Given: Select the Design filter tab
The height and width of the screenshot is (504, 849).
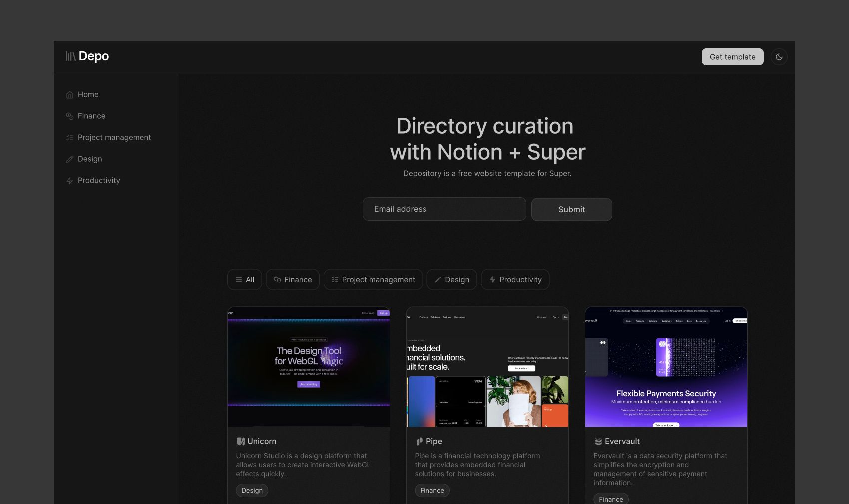Looking at the screenshot, I should point(452,280).
